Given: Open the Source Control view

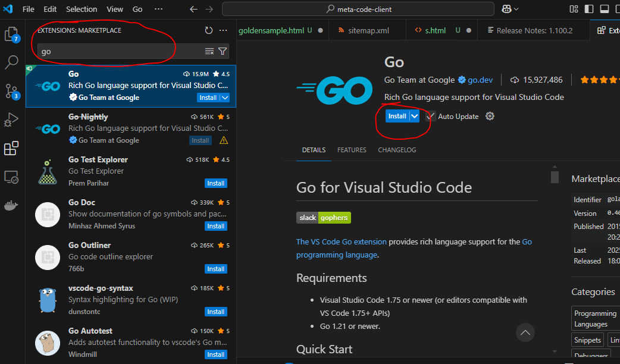Looking at the screenshot, I should 11,91.
